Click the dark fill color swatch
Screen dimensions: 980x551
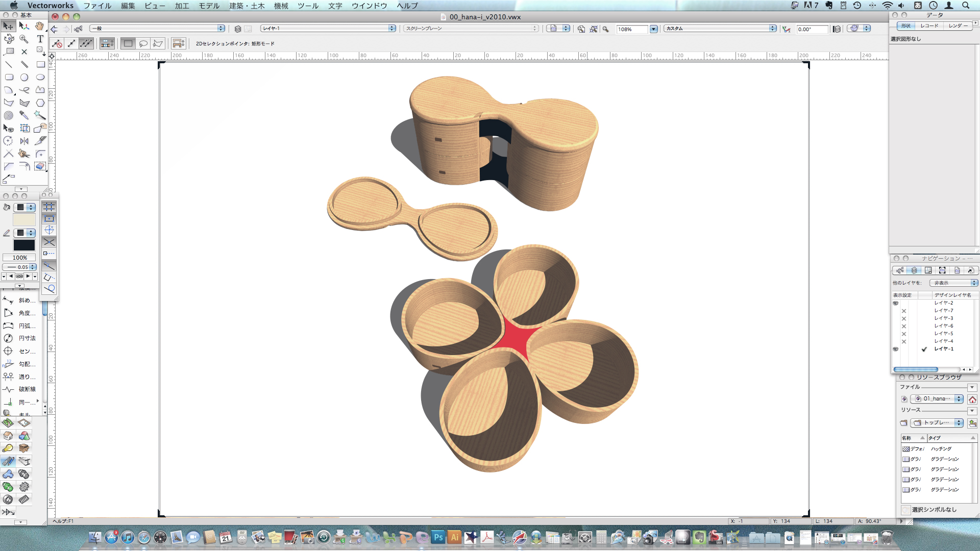(24, 245)
